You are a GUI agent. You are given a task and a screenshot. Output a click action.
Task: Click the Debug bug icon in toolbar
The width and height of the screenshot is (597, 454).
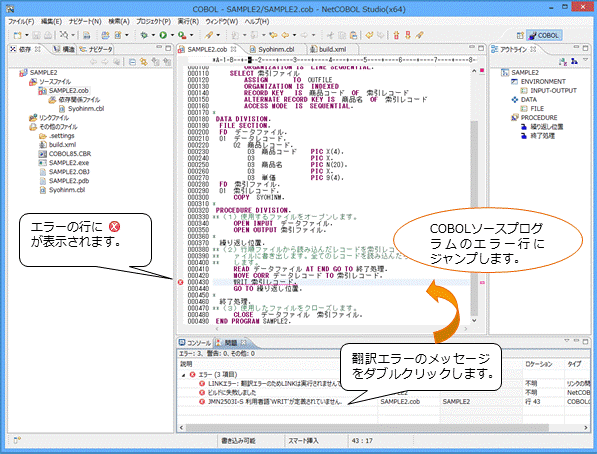coord(144,35)
